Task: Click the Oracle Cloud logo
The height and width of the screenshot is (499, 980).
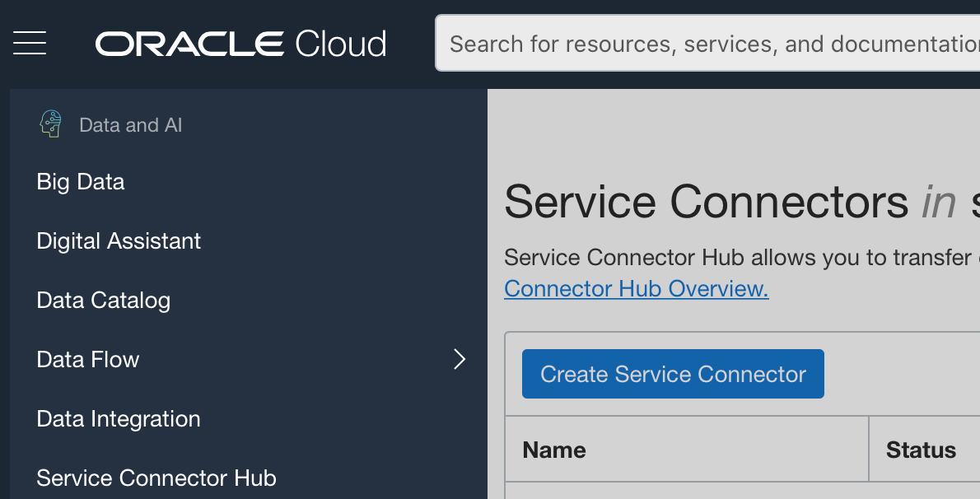Action: (x=240, y=43)
